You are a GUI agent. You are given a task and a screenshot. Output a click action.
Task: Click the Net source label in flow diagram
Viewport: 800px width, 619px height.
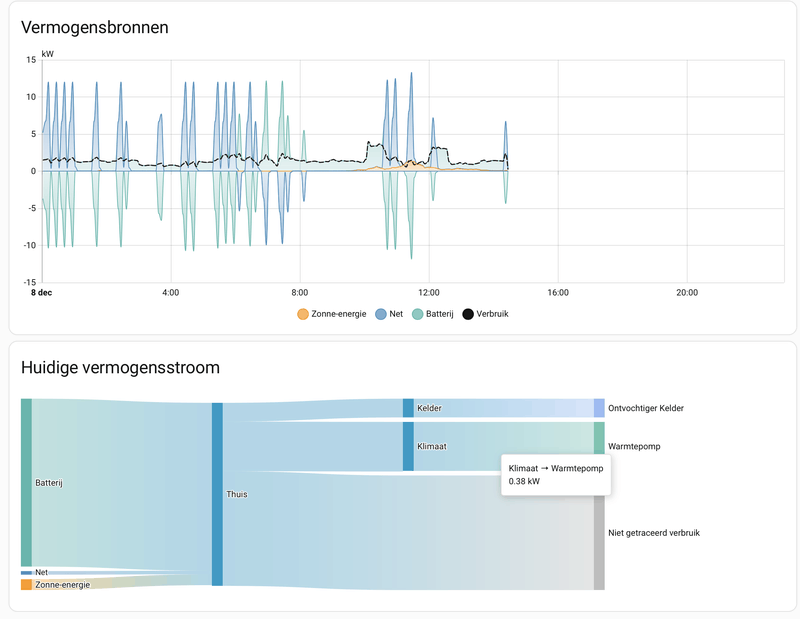[41, 572]
